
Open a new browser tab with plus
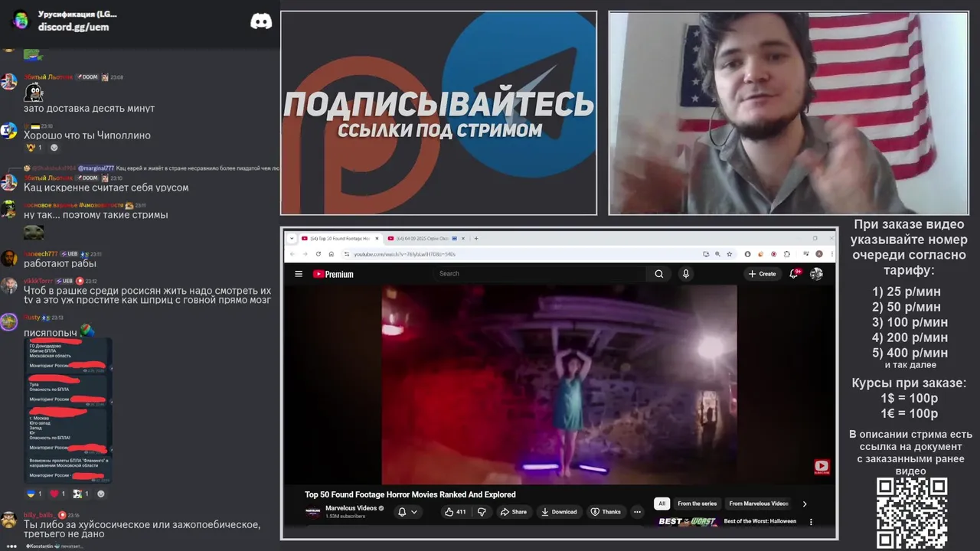point(475,238)
